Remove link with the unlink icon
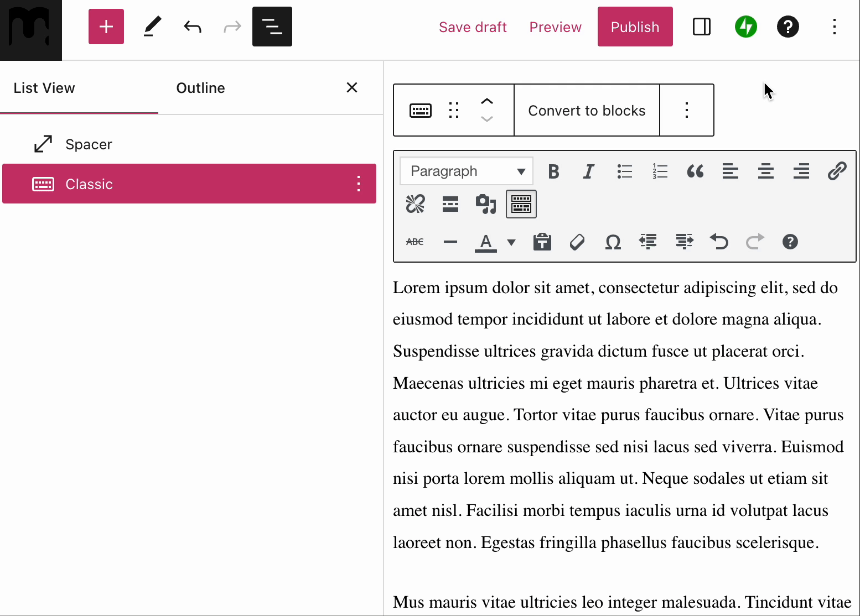Viewport: 860px width, 616px height. point(415,204)
